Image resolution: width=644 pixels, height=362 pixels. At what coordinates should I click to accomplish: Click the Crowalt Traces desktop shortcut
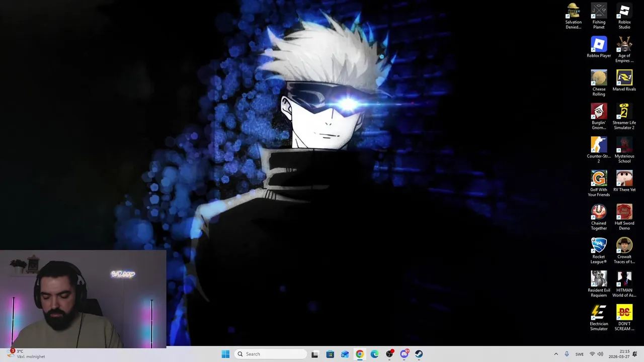[x=624, y=251]
